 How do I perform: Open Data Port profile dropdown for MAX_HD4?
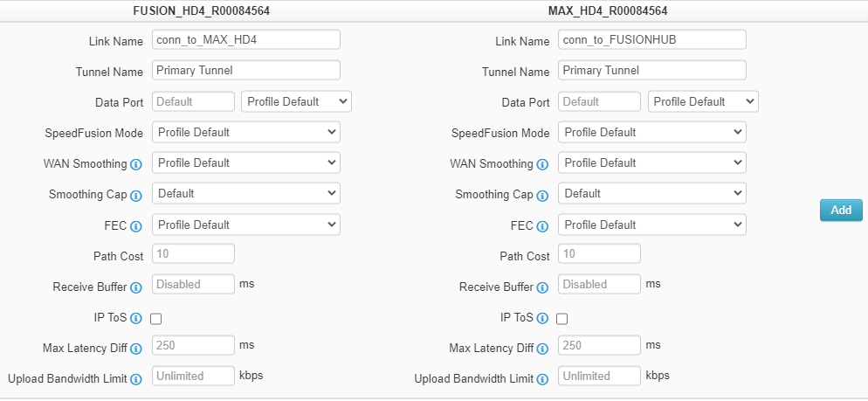click(703, 102)
